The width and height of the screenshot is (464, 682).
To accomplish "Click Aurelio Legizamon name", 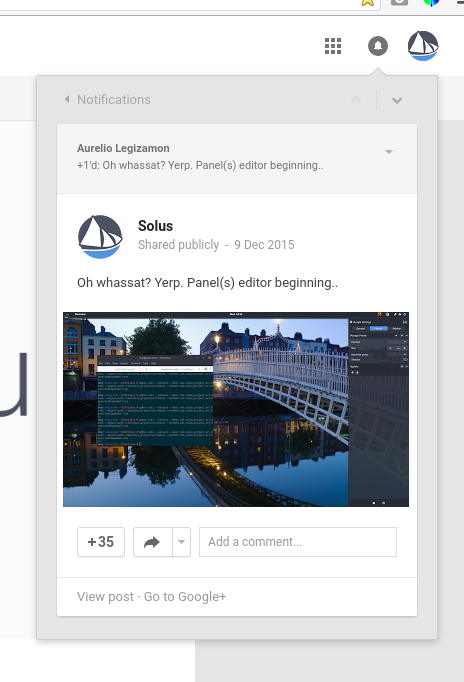I will point(123,148).
